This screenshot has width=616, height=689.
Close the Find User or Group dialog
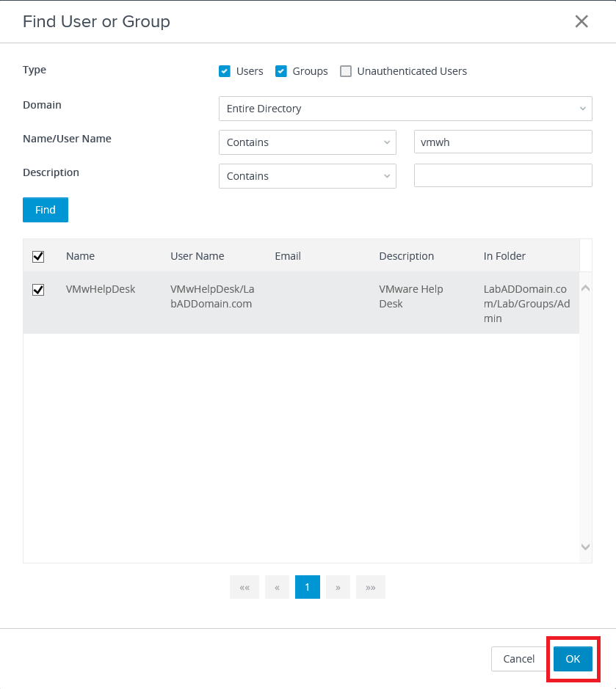tap(581, 21)
